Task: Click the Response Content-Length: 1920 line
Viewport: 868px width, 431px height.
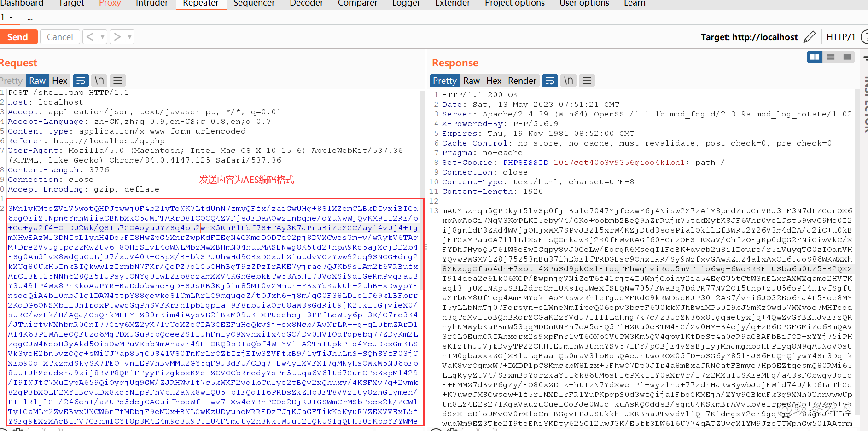Action: click(x=492, y=192)
